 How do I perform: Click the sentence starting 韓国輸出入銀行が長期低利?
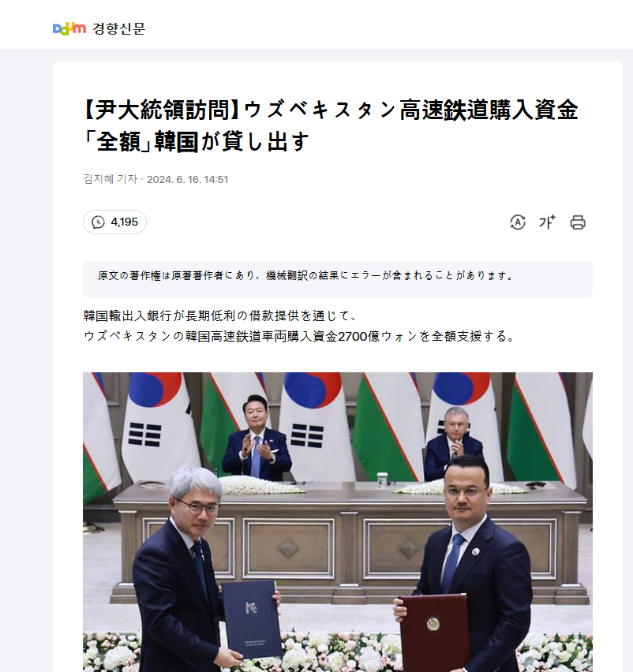(220, 315)
